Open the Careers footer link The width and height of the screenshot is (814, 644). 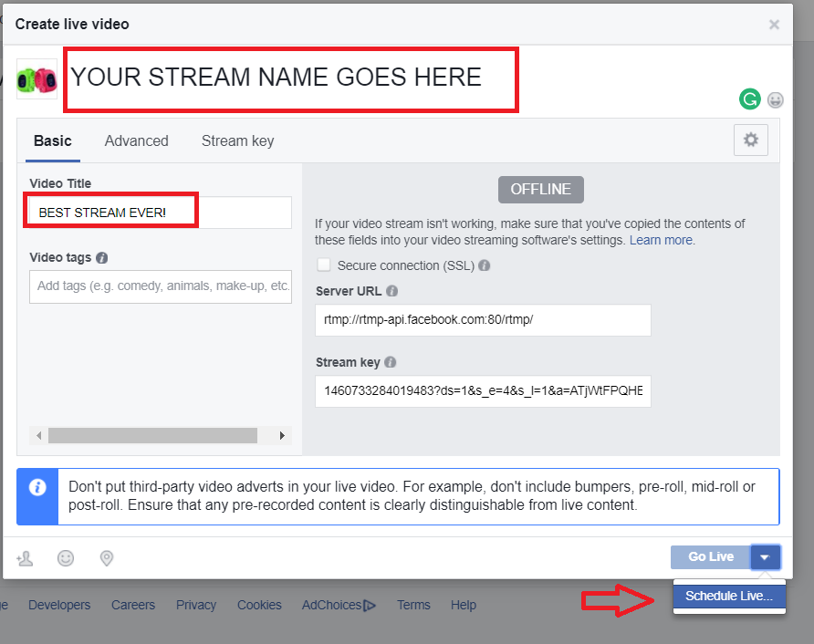(133, 605)
